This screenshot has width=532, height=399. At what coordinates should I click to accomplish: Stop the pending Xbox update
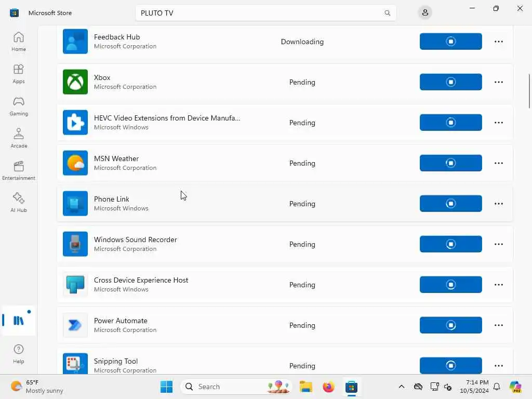[x=450, y=82]
